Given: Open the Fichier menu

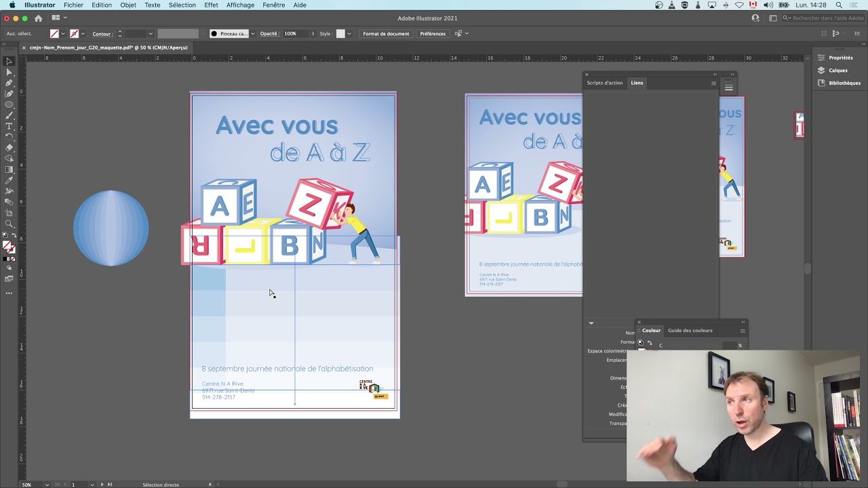Looking at the screenshot, I should point(73,5).
